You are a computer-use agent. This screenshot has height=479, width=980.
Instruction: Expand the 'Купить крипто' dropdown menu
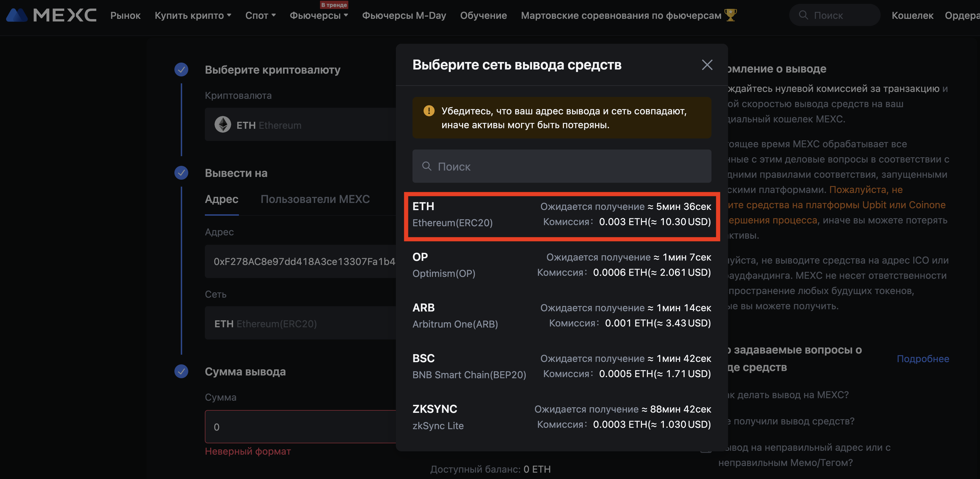point(193,16)
